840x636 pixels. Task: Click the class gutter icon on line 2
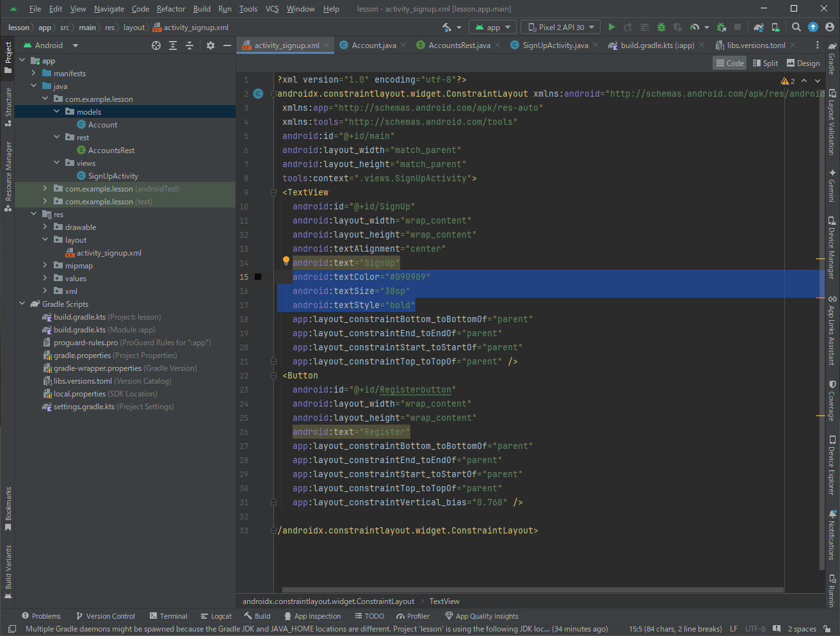258,94
